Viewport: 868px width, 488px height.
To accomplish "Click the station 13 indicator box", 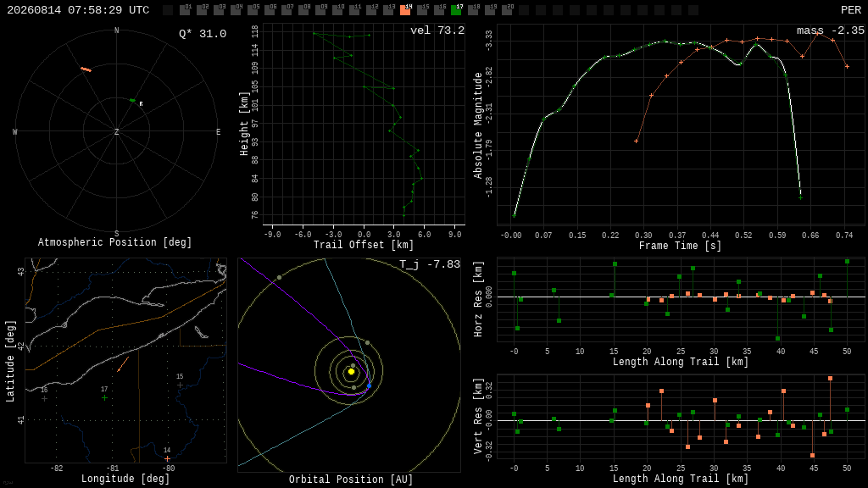I will 388,9.
